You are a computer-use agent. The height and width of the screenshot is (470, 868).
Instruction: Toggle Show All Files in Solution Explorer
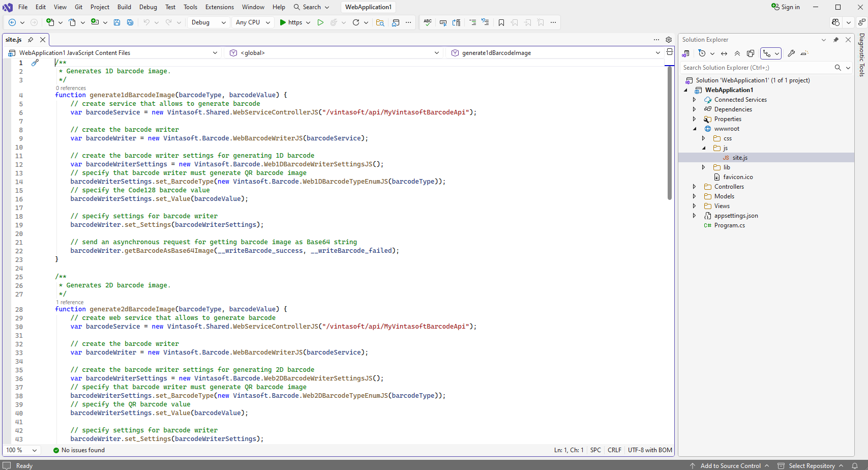tap(751, 53)
